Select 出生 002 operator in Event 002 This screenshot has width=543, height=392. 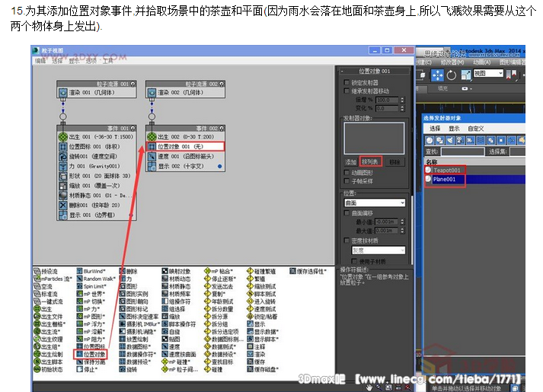point(186,137)
